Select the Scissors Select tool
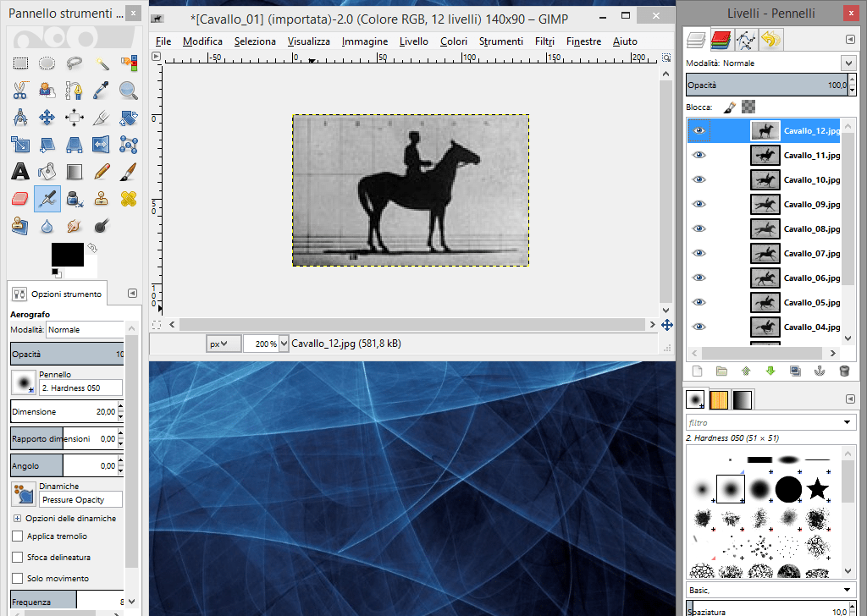The height and width of the screenshot is (616, 867). click(20, 90)
